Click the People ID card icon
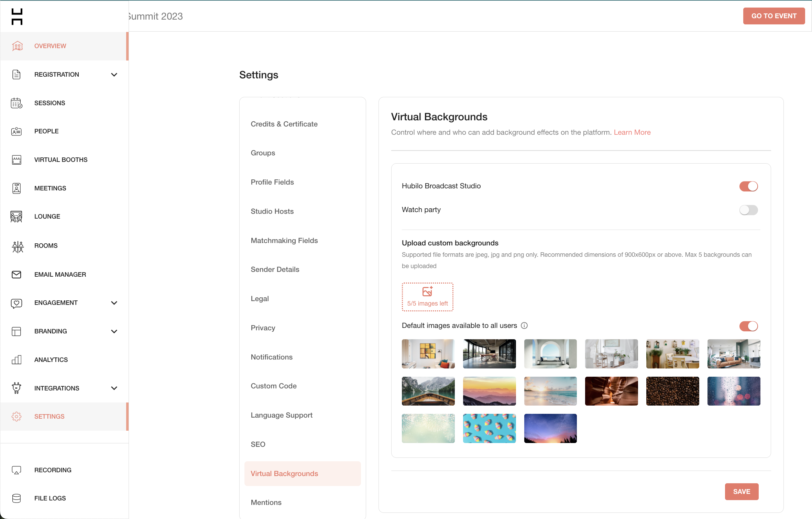812x519 pixels. (x=17, y=131)
